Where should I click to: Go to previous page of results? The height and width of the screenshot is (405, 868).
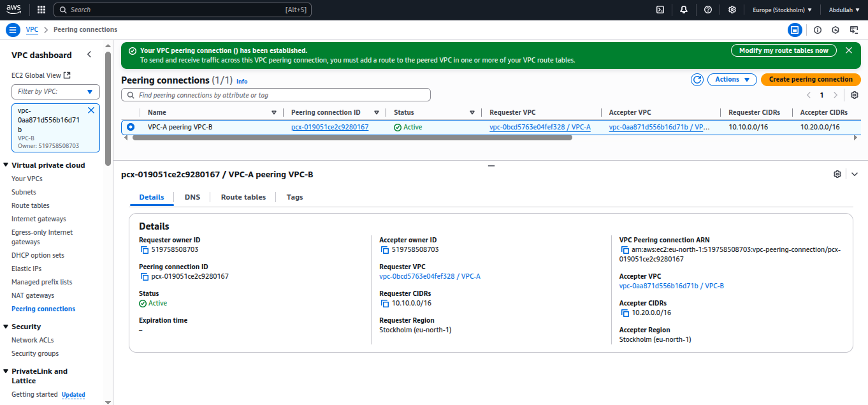click(x=809, y=95)
